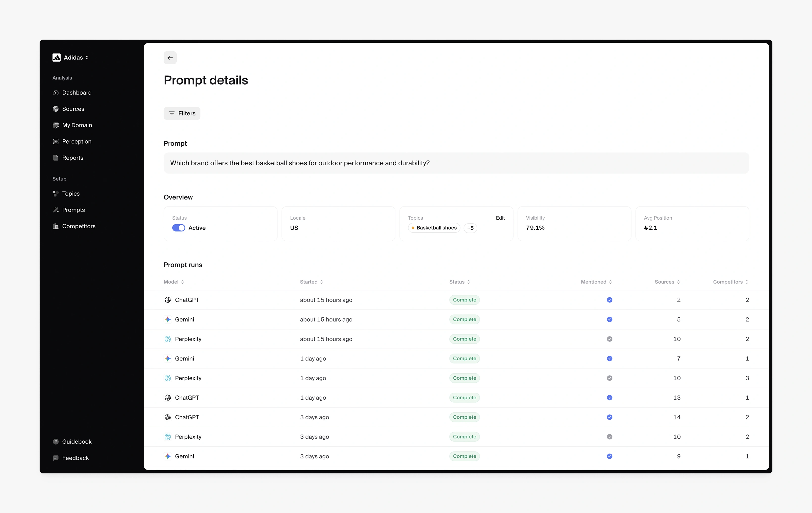Click the Adidas logo icon

pyautogui.click(x=56, y=58)
